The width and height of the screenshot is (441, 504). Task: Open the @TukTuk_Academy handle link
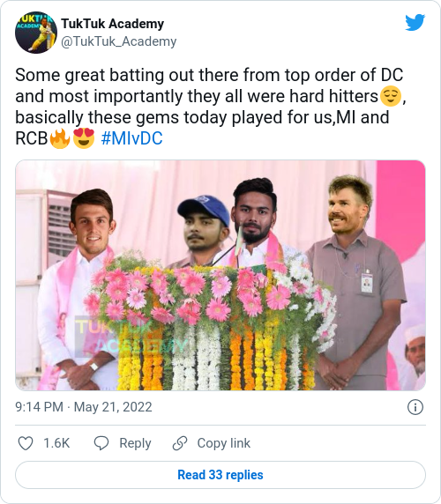[119, 41]
